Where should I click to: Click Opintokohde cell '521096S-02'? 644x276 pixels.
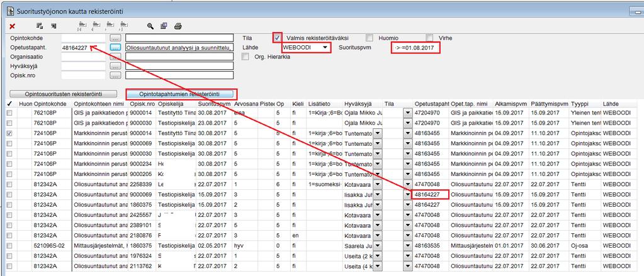tap(52, 246)
